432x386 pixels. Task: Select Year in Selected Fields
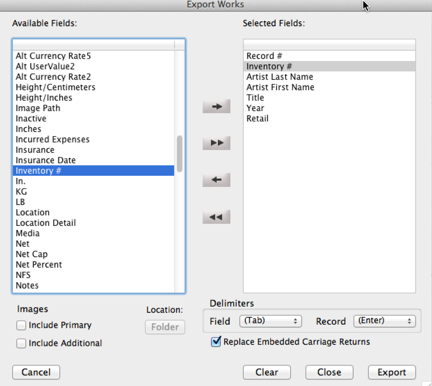[x=329, y=108]
